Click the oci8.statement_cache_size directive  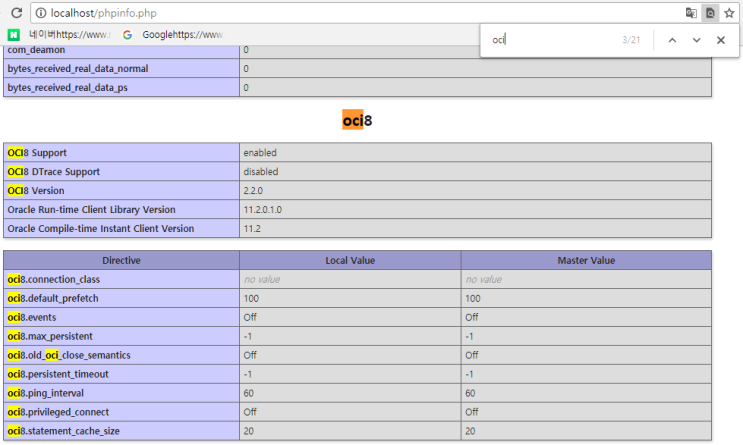(x=63, y=431)
